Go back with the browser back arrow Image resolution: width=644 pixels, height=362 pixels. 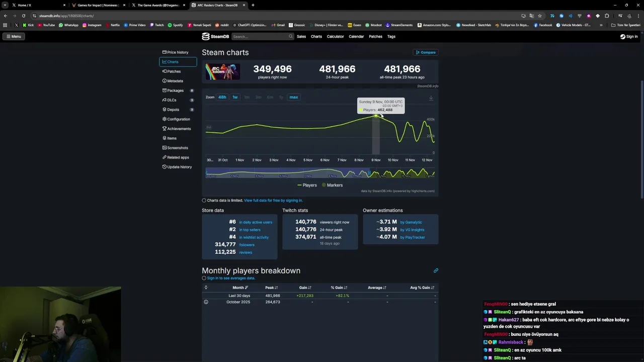click(5, 16)
